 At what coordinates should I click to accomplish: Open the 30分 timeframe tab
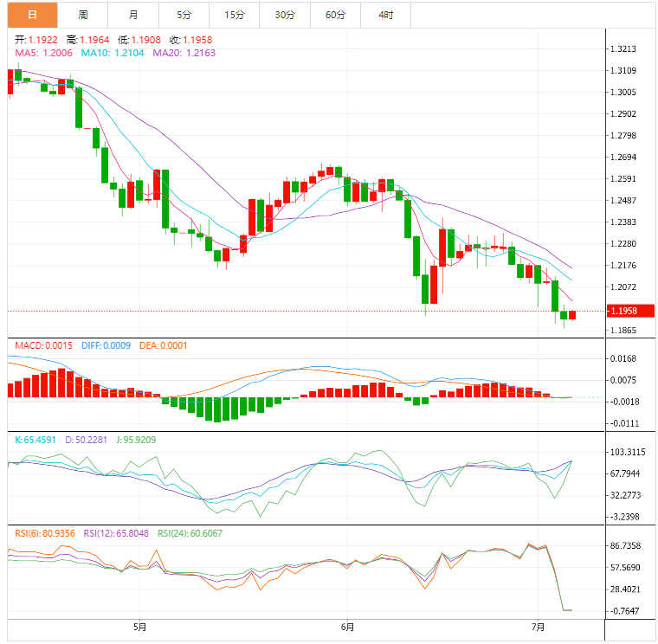point(285,15)
